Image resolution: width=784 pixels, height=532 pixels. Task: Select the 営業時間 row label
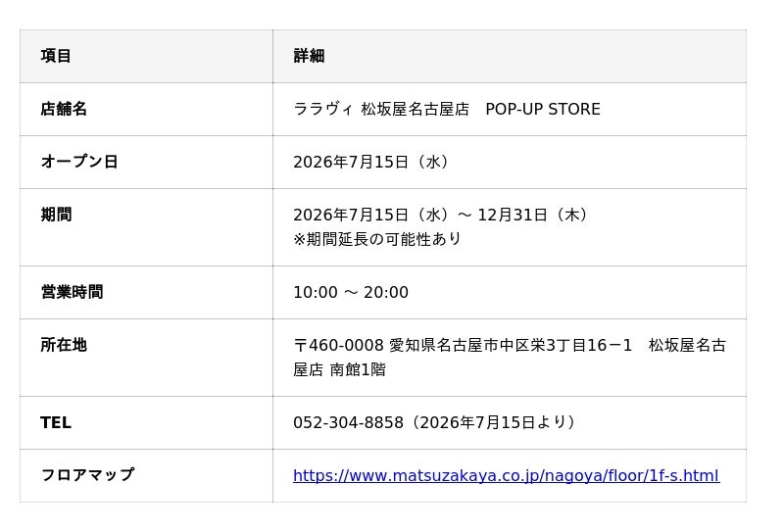(72, 292)
